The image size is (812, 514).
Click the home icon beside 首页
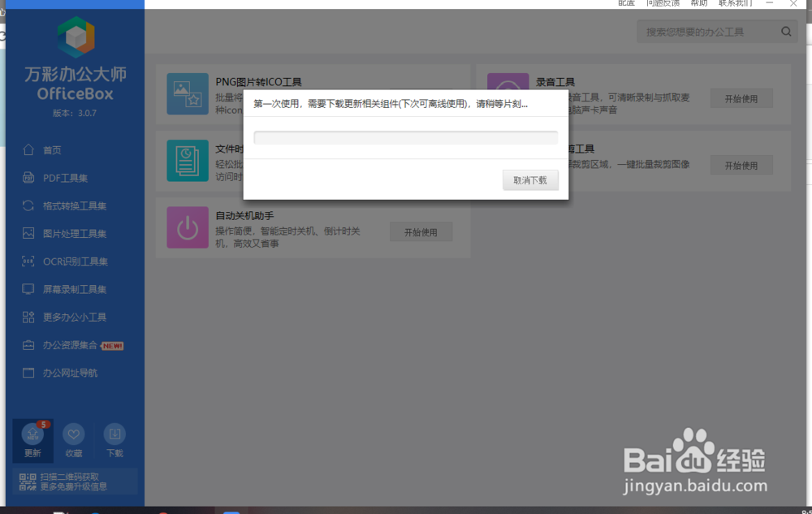point(28,149)
